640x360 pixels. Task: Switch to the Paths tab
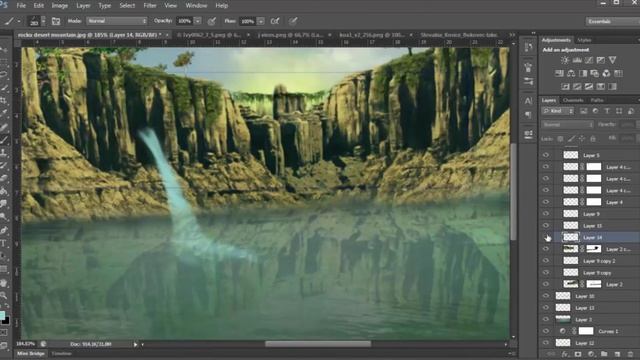(x=597, y=100)
